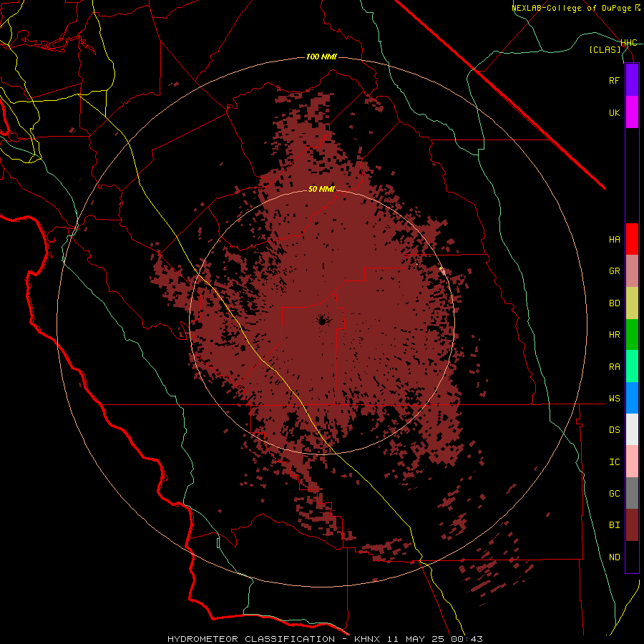This screenshot has width=644, height=644.
Task: Click the ND legend label
Action: (614, 557)
